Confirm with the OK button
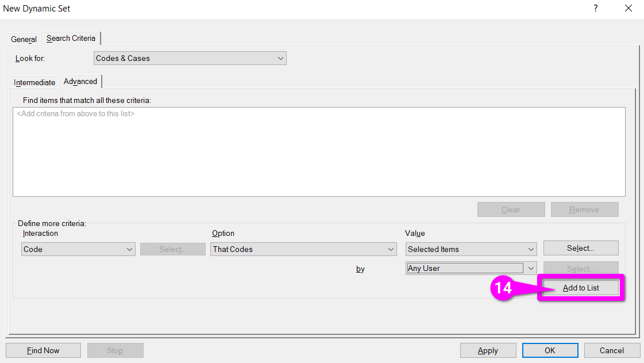This screenshot has height=363, width=644. click(550, 350)
